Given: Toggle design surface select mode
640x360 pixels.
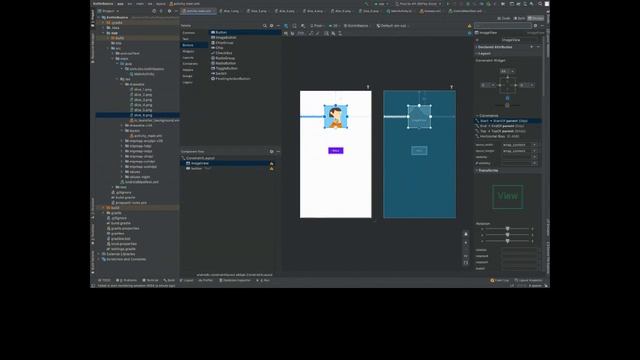Looking at the screenshot, I should [286, 26].
